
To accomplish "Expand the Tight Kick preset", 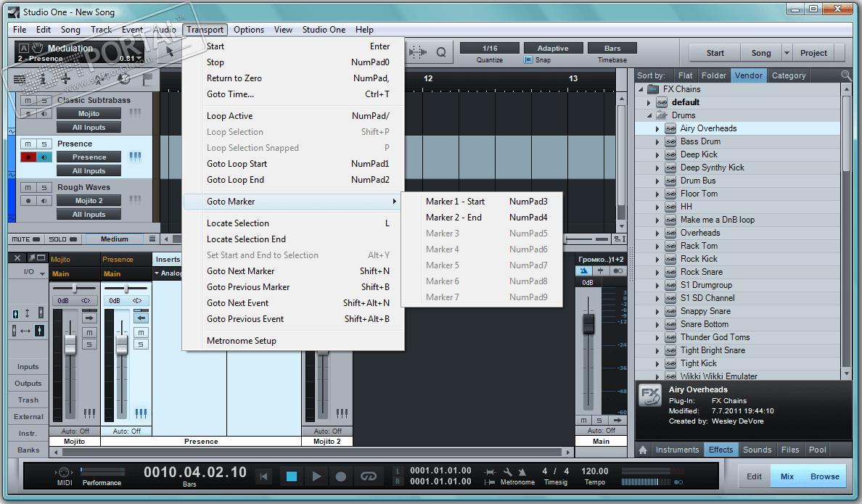I will point(657,364).
